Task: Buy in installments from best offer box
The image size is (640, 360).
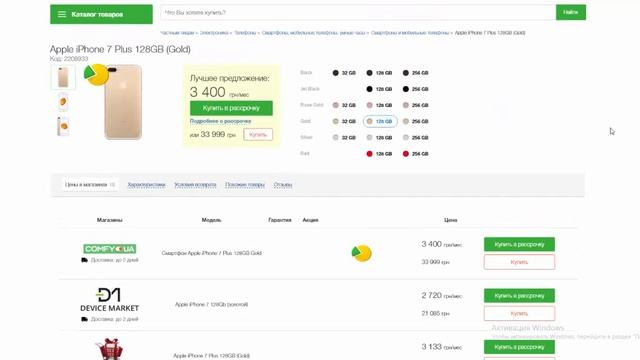Action: tap(231, 108)
